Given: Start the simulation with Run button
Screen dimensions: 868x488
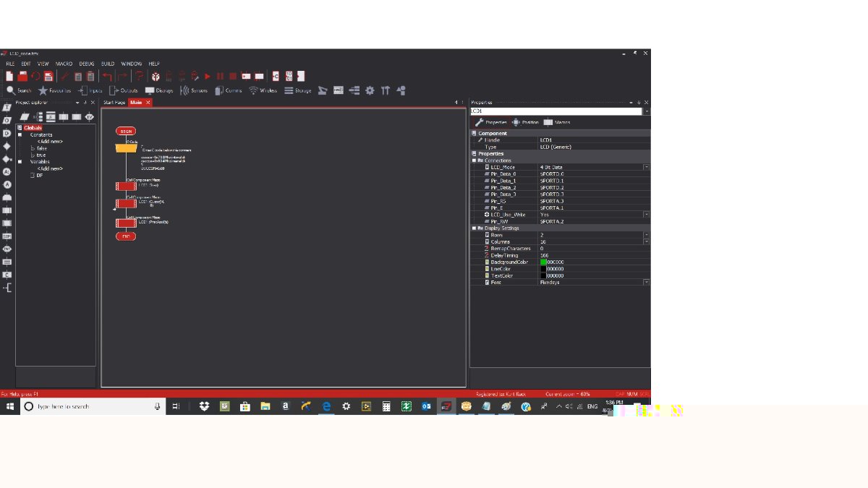Looking at the screenshot, I should pos(208,76).
